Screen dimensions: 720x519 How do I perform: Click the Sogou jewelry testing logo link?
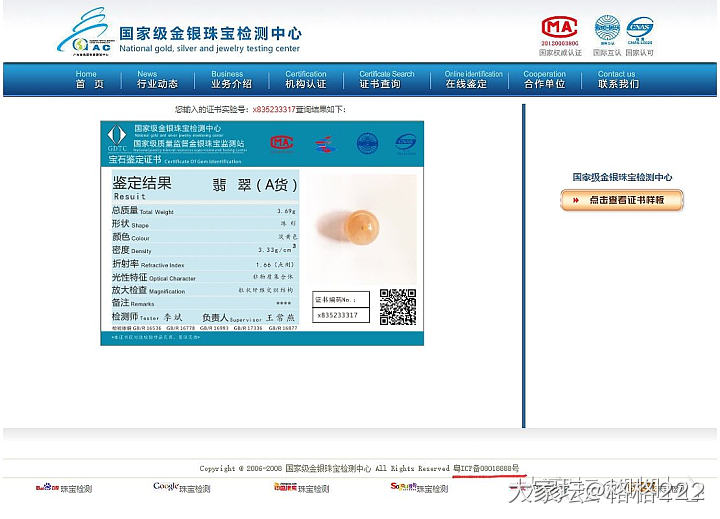418,488
